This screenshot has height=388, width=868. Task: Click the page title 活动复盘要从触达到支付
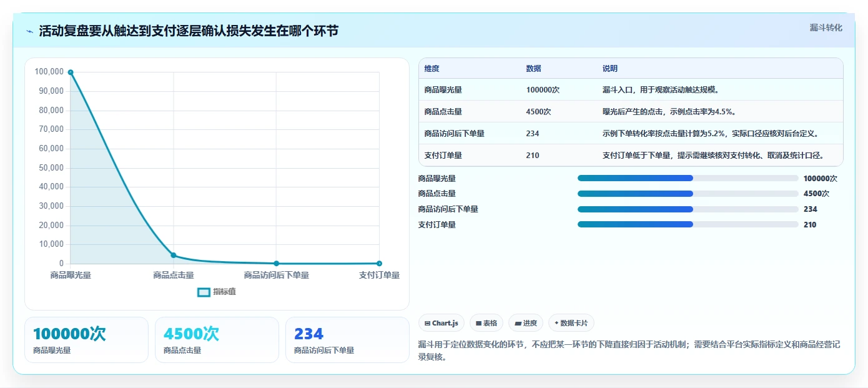point(189,31)
